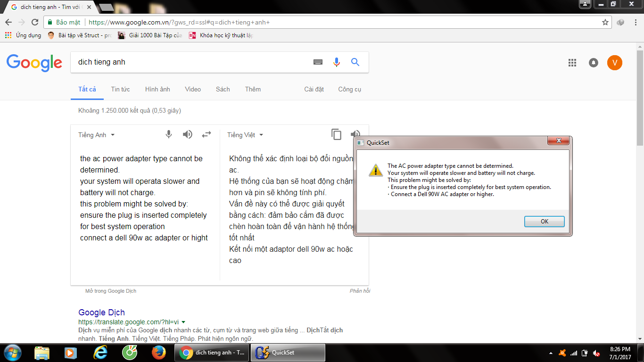Expand the Google Dịch result URL arrow
Screen dimensions: 644x362
point(183,322)
